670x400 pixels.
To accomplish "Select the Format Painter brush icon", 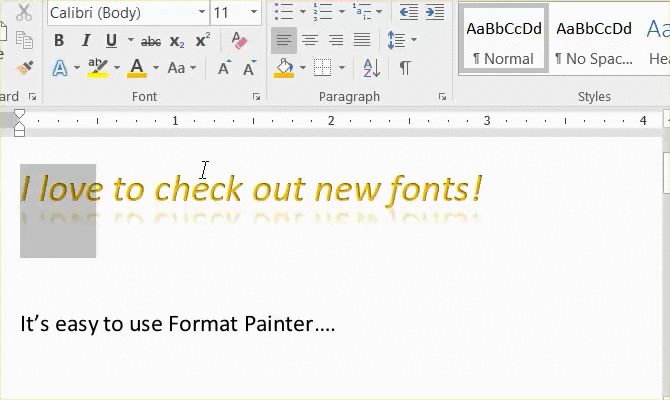I will 25,68.
